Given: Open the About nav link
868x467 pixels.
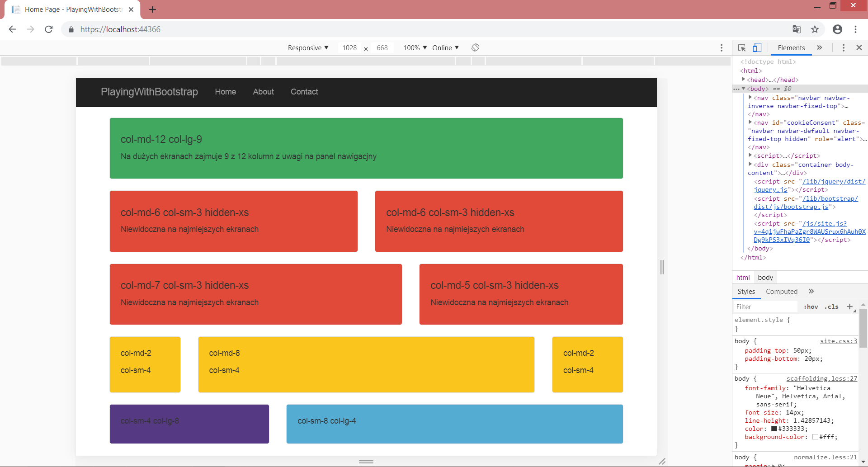Looking at the screenshot, I should 264,92.
